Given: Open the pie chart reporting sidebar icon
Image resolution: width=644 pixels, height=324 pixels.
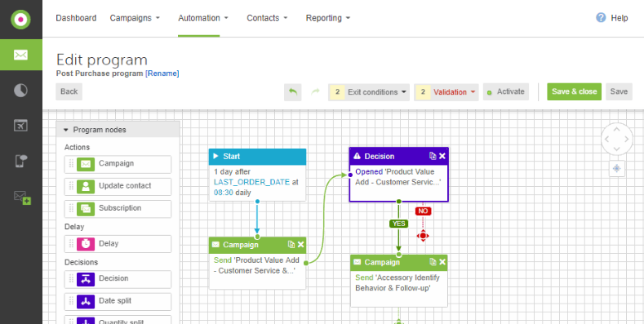Looking at the screenshot, I should coord(20,91).
